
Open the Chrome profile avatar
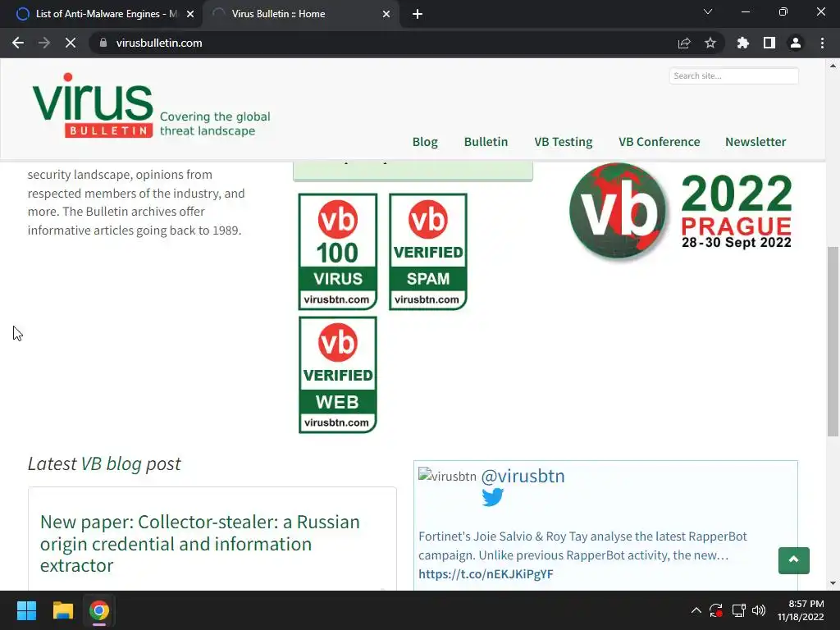pyautogui.click(x=796, y=43)
